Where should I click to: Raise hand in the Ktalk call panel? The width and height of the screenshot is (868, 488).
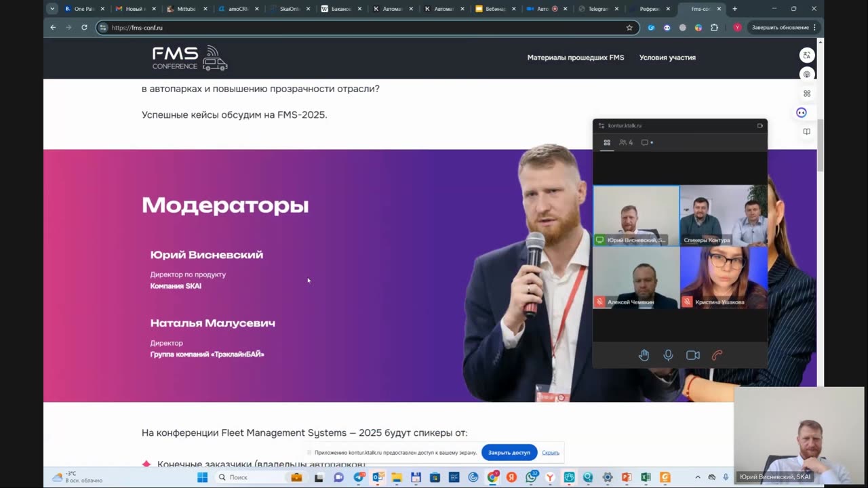644,355
